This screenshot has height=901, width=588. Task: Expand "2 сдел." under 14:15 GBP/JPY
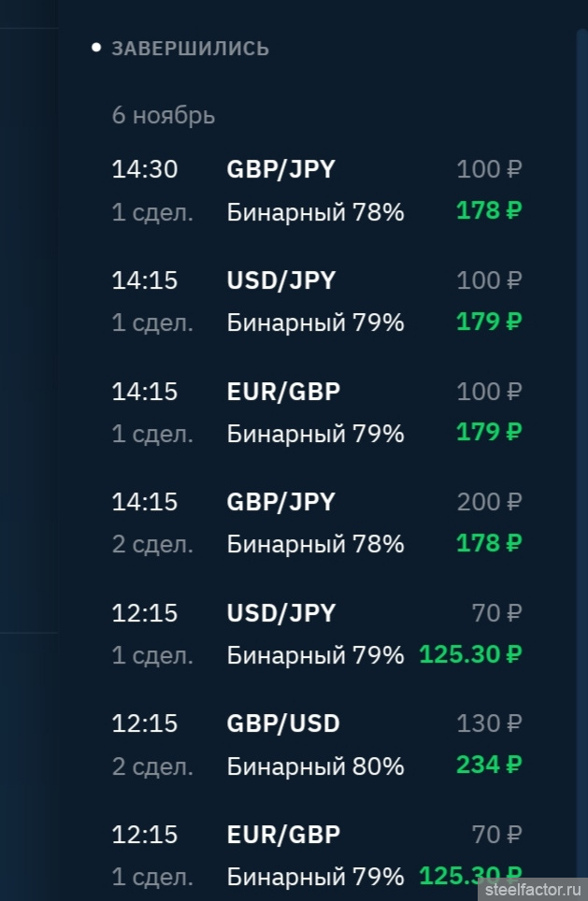pyautogui.click(x=152, y=544)
